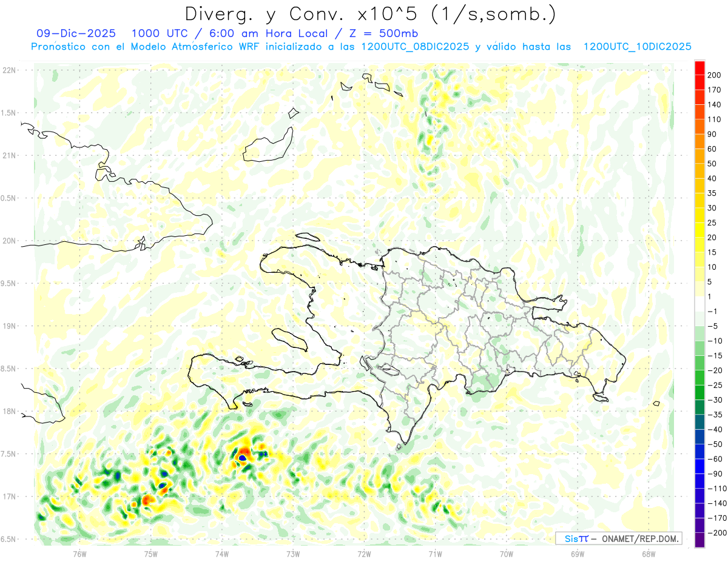
Task: Click the '69W' longitude label
Action: [x=578, y=554]
